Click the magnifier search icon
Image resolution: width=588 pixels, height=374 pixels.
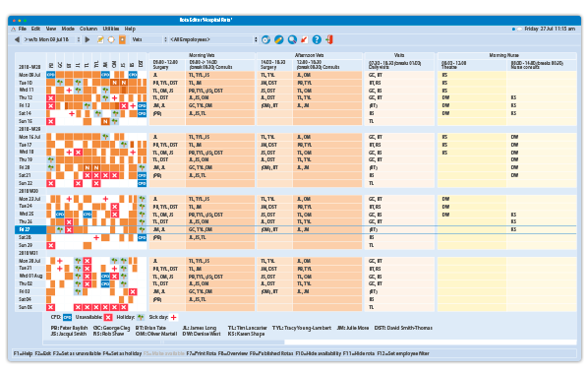pos(292,39)
